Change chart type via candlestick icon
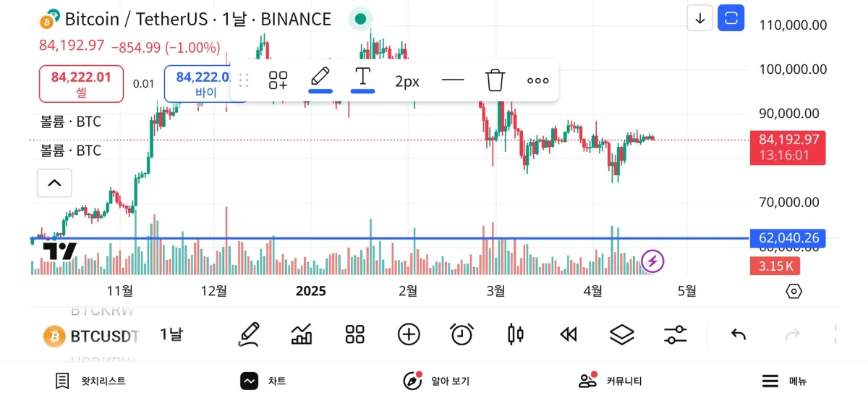The image size is (868, 401). click(x=516, y=334)
